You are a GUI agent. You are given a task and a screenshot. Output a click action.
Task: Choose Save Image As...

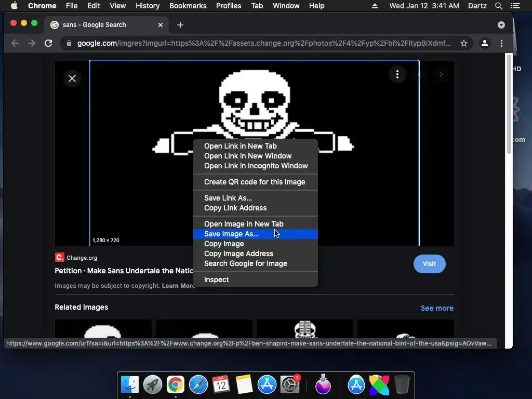pyautogui.click(x=255, y=234)
